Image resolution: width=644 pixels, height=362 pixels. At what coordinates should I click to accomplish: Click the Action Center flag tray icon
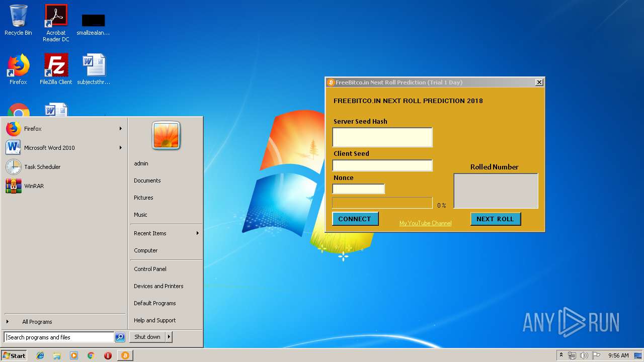point(596,355)
